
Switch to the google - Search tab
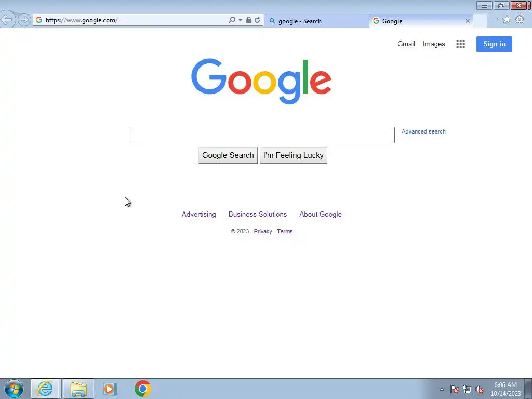316,21
